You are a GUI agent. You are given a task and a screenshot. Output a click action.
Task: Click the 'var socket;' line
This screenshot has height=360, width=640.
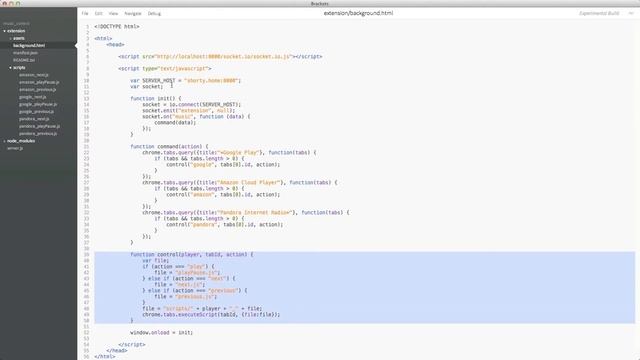pyautogui.click(x=147, y=87)
